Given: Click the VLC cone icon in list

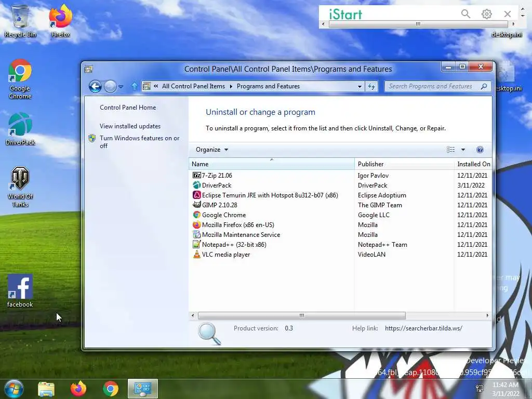Looking at the screenshot, I should [x=197, y=254].
